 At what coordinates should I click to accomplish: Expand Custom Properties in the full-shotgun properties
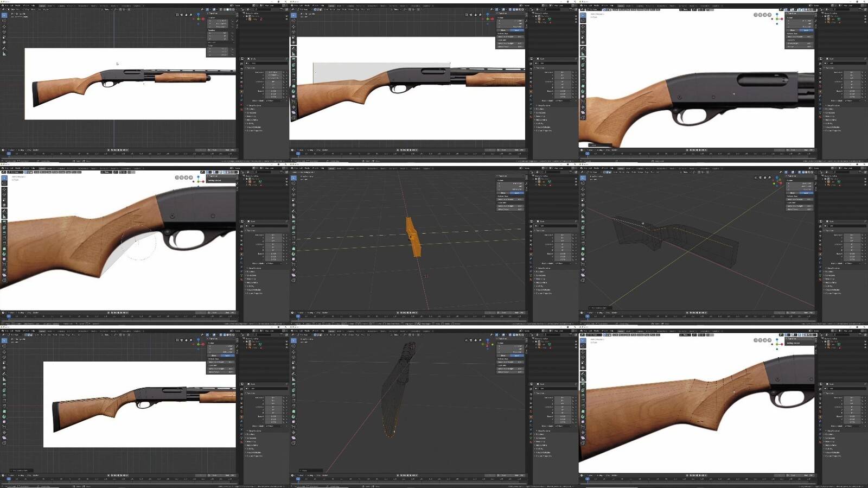coord(254,130)
